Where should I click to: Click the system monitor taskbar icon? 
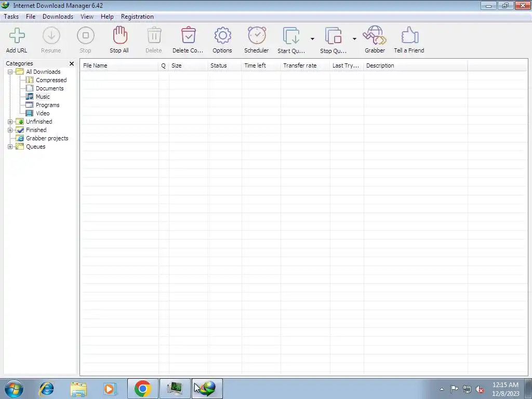[175, 389]
